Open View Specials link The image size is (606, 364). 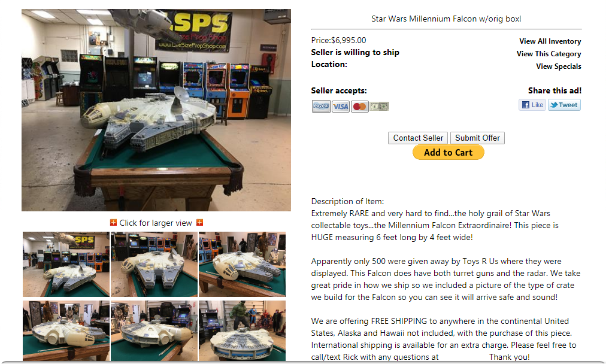click(559, 66)
